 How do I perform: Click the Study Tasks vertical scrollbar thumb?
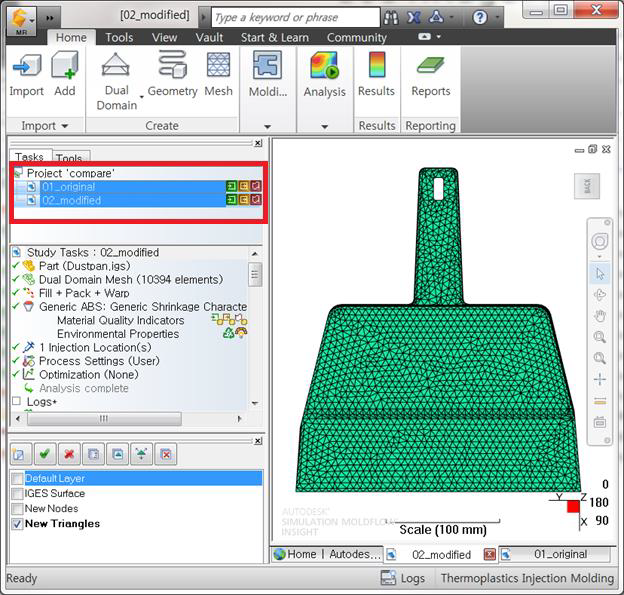255,274
